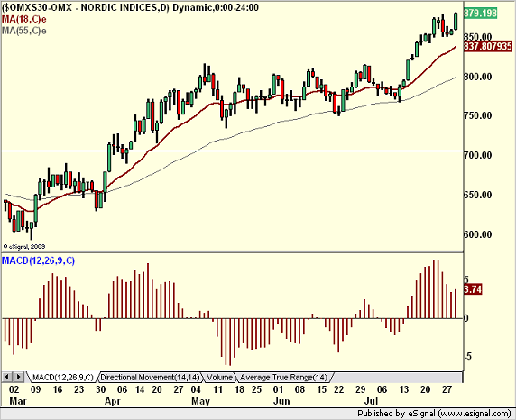
Task: Click the 750.00 price axis label
Action: pos(478,115)
